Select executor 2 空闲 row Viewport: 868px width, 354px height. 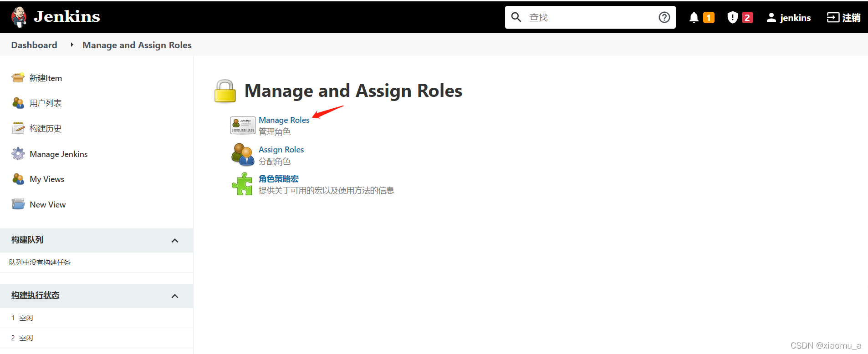click(x=97, y=338)
